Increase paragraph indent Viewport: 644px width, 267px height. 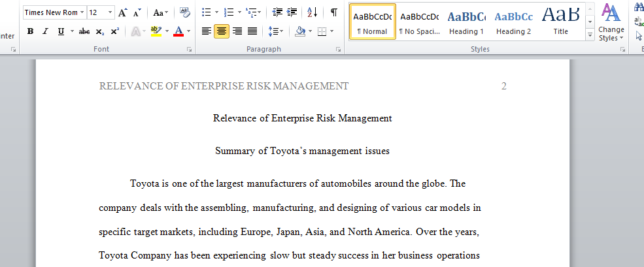[292, 12]
